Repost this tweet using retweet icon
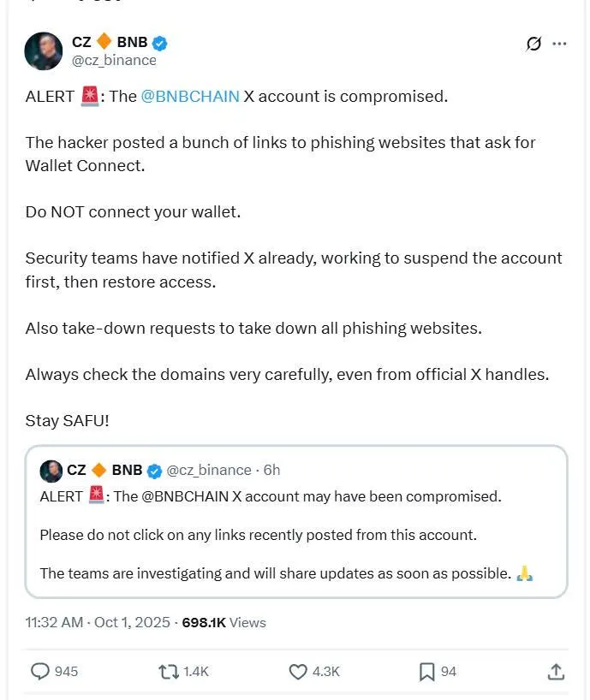 pos(169,672)
